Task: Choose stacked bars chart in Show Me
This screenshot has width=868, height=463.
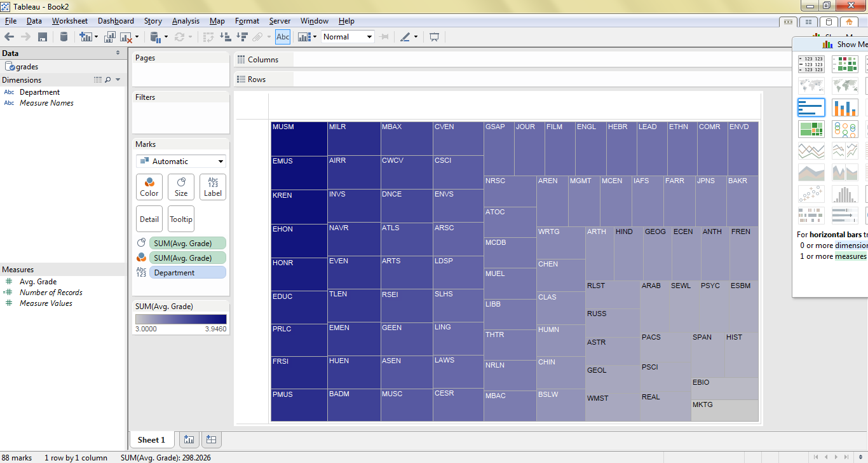Action: 844,107
